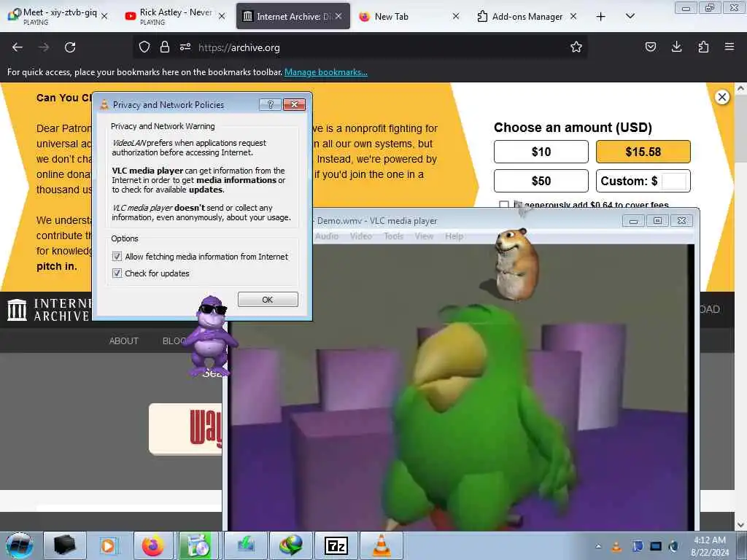The width and height of the screenshot is (747, 560).
Task: Open the Firefox Downloads panel
Action: tap(676, 47)
